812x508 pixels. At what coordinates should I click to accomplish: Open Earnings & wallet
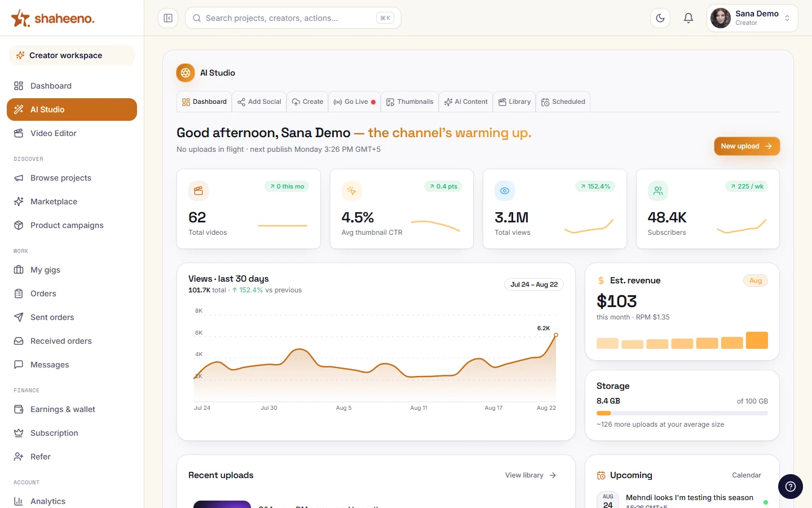72,409
